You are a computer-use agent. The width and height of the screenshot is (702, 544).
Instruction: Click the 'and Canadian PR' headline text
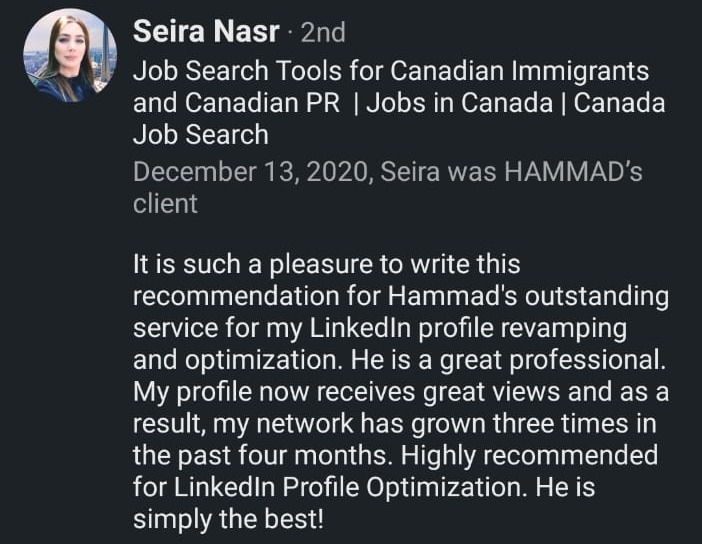[236, 103]
